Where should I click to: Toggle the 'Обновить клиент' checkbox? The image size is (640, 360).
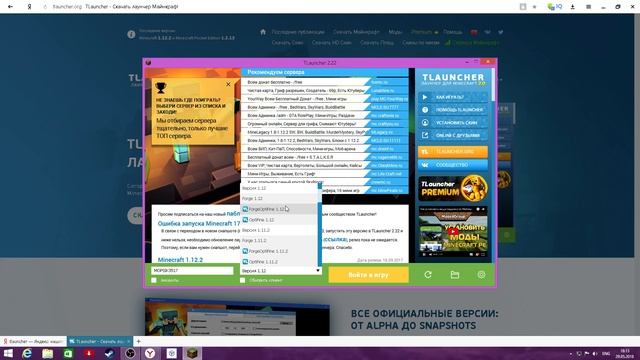[x=242, y=280]
